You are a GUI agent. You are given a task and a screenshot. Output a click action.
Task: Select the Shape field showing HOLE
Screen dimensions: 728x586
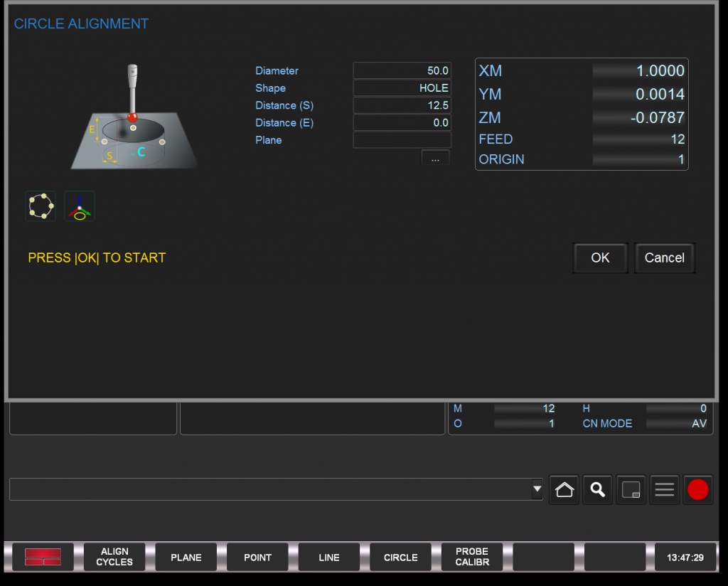click(402, 88)
